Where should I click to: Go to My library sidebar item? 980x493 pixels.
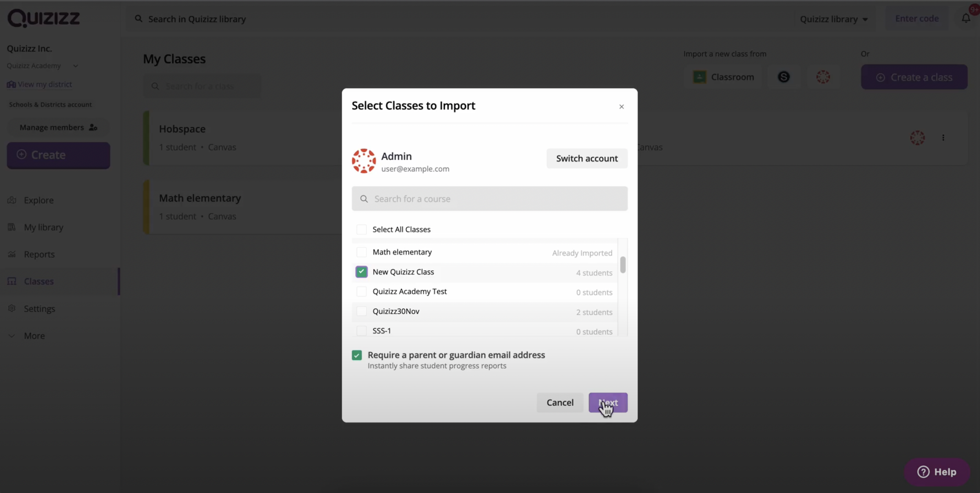pyautogui.click(x=43, y=227)
